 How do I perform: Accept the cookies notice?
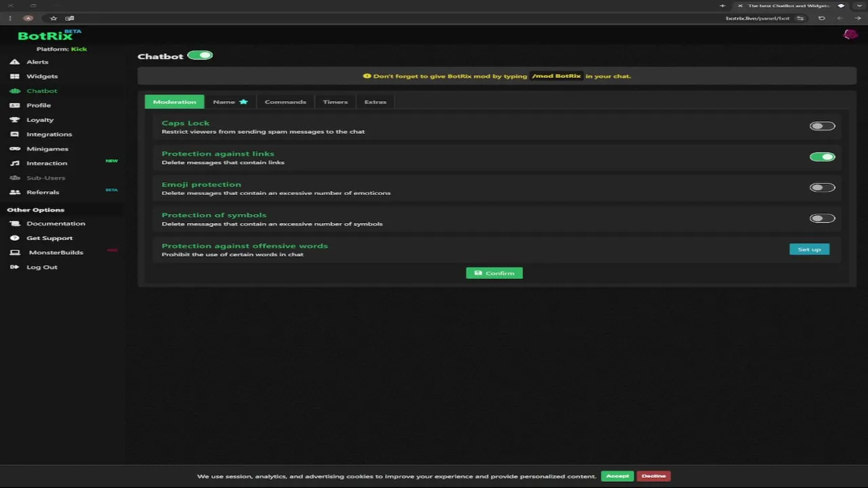pos(617,476)
